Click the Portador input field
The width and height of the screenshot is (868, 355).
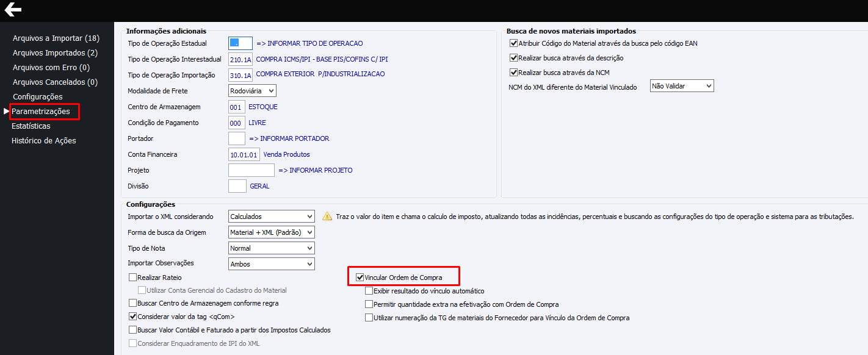point(237,138)
